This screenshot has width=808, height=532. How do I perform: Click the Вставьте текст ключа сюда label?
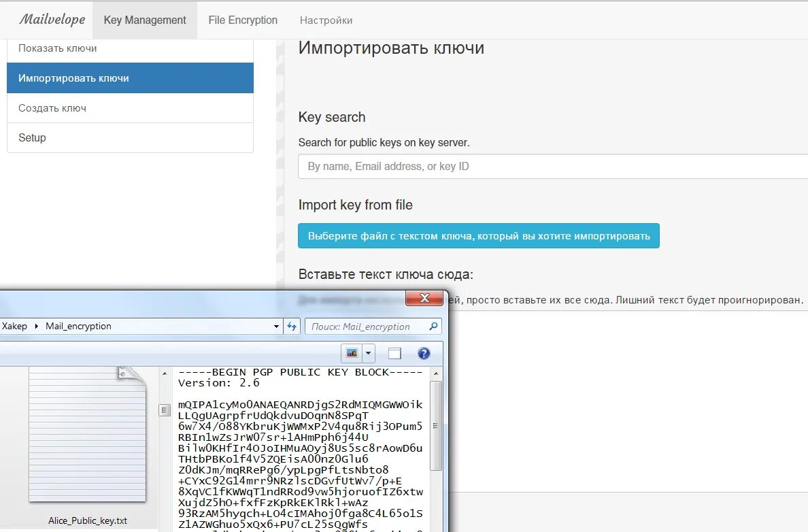click(386, 273)
